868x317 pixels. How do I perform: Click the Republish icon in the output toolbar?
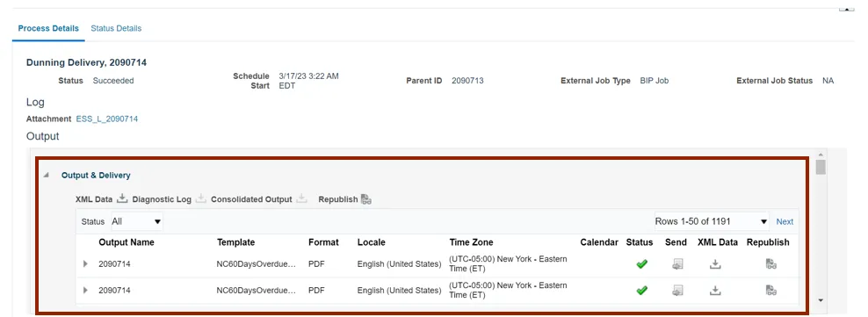click(x=365, y=199)
